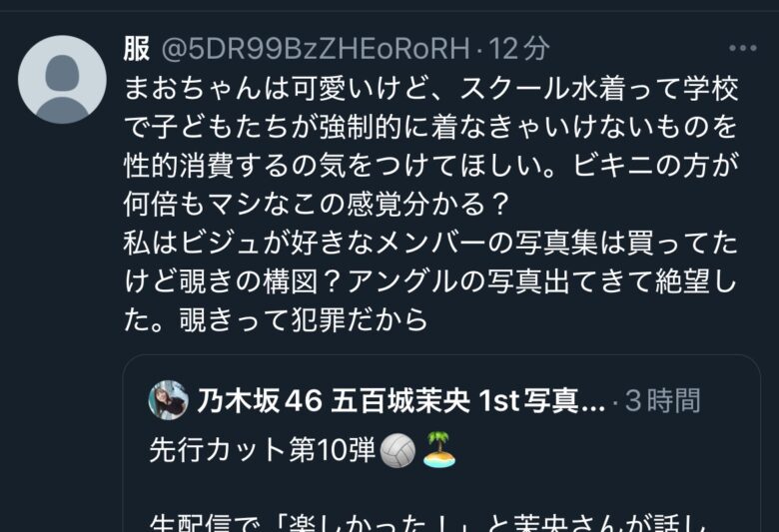Click the palm tree island emoji
This screenshot has height=532, width=779.
(x=439, y=449)
